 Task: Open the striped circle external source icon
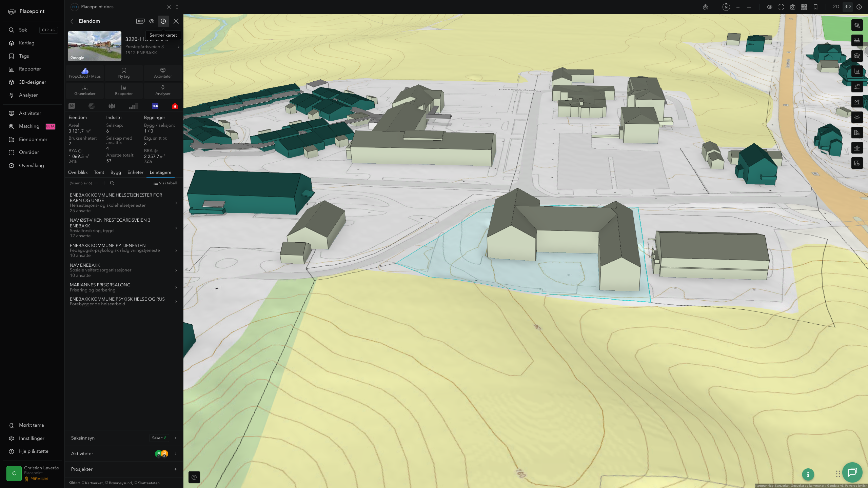[x=92, y=106]
